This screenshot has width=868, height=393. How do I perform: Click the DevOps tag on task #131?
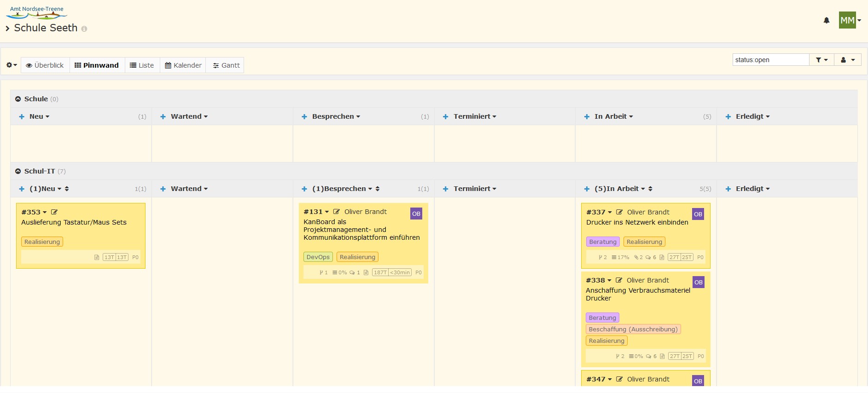point(318,257)
